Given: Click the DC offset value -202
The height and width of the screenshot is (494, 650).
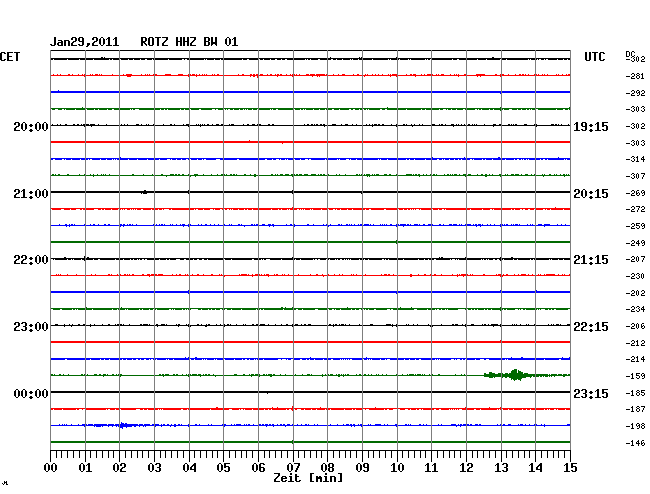Looking at the screenshot, I should [635, 293].
